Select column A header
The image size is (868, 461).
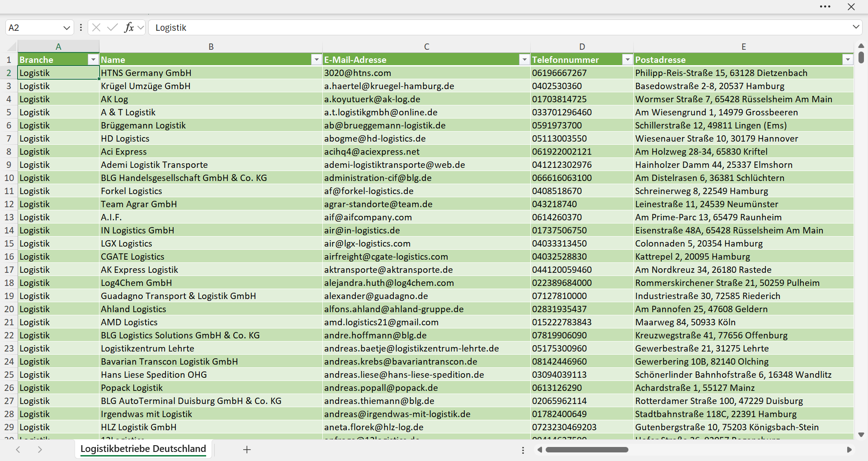point(58,47)
